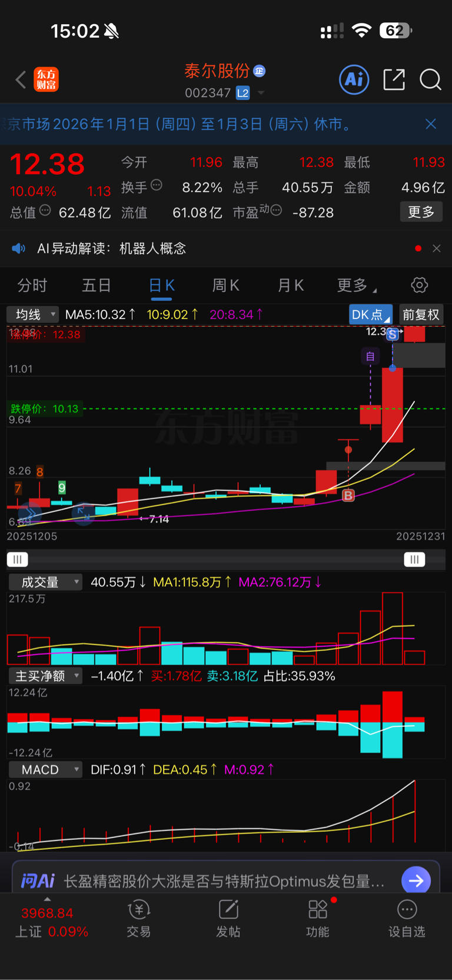
Task: Tap the green 9 signal marker
Action: [62, 487]
